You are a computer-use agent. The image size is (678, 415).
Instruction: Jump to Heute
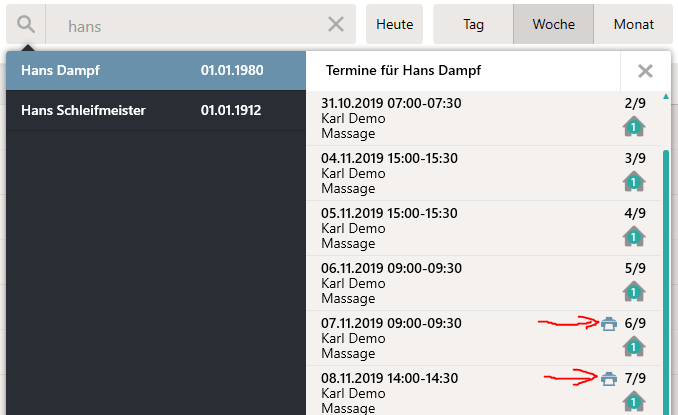(x=394, y=24)
